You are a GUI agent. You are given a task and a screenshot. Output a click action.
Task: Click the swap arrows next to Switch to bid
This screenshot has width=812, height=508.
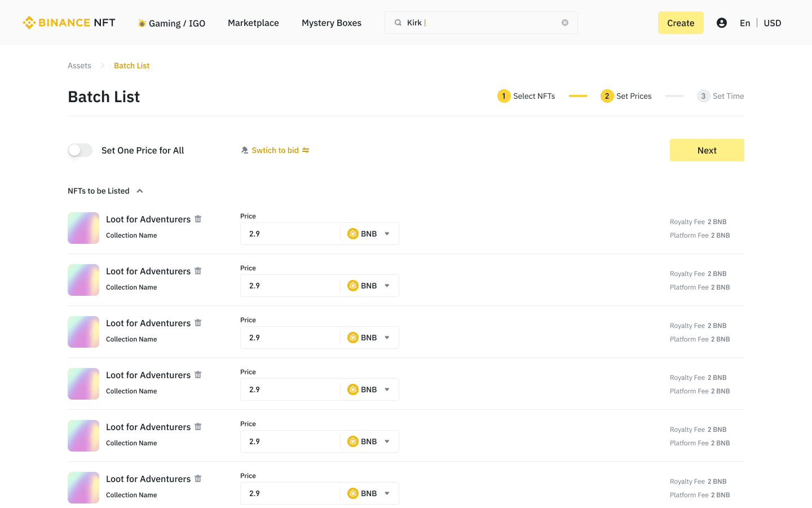(306, 150)
